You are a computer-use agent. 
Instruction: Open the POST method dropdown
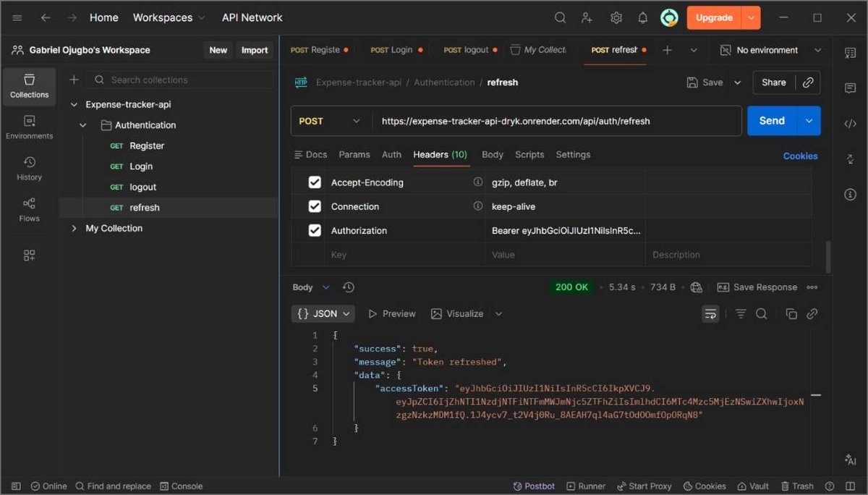[331, 121]
